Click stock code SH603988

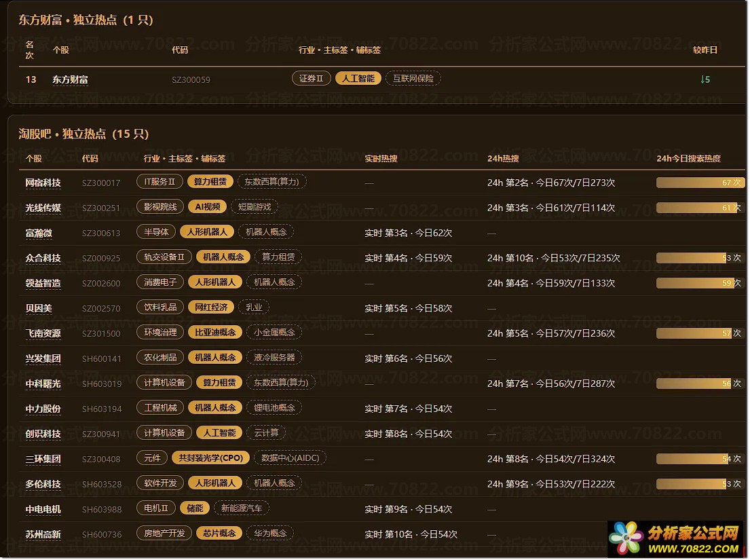tap(102, 509)
